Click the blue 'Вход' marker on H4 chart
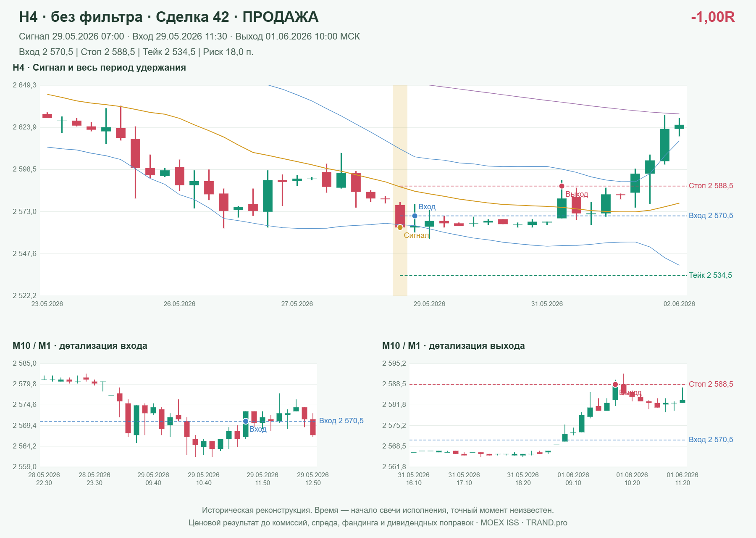This screenshot has height=538, width=756. (x=415, y=216)
